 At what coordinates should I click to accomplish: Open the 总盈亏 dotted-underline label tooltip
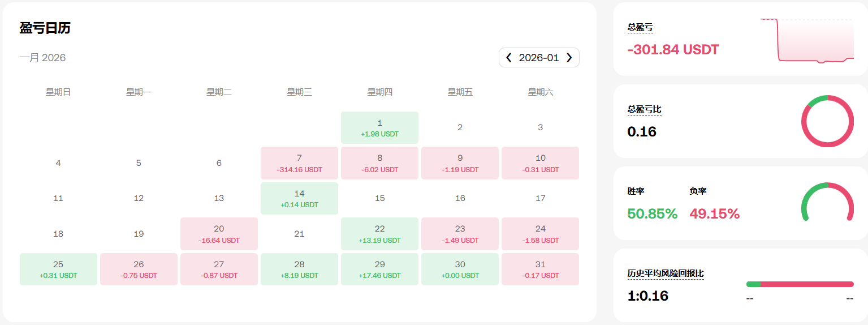coord(640,27)
